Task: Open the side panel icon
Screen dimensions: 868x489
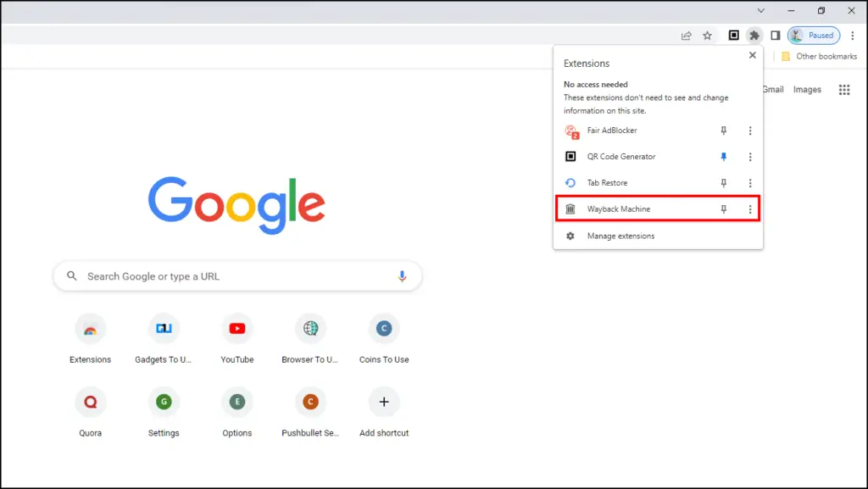Action: [775, 36]
